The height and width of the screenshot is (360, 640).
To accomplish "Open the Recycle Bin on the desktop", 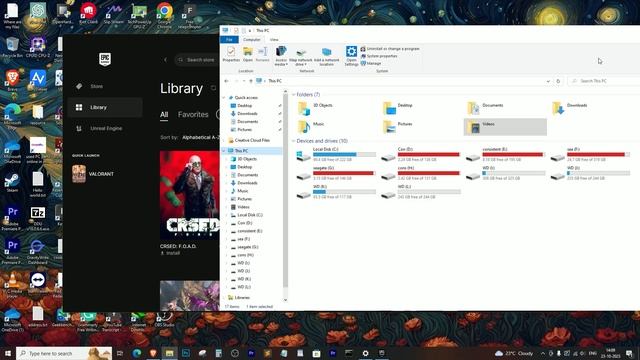I will click(x=12, y=47).
